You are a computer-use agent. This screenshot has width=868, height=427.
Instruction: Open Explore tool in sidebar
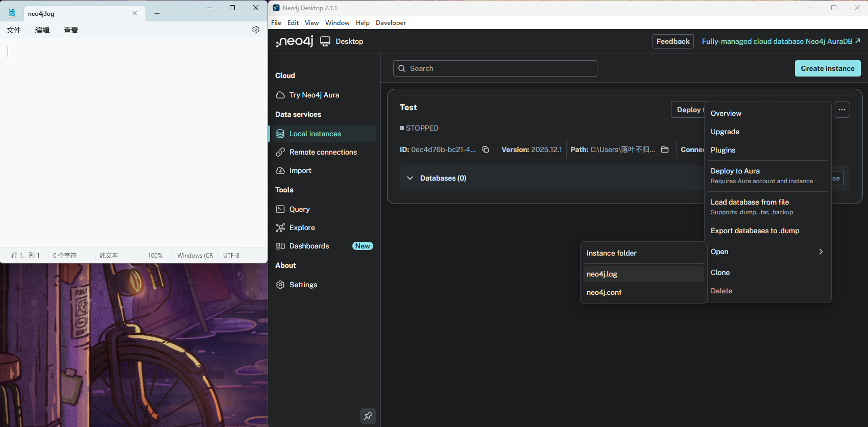click(x=302, y=228)
